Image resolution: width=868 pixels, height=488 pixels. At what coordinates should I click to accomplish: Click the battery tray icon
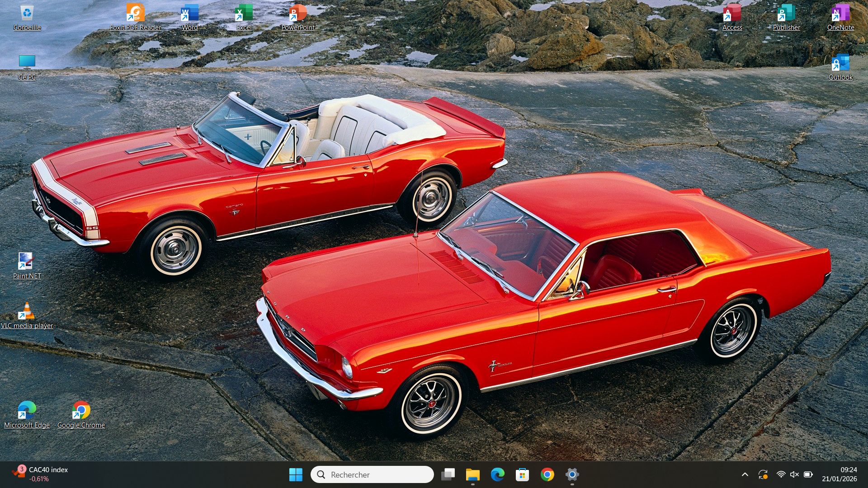coord(808,474)
